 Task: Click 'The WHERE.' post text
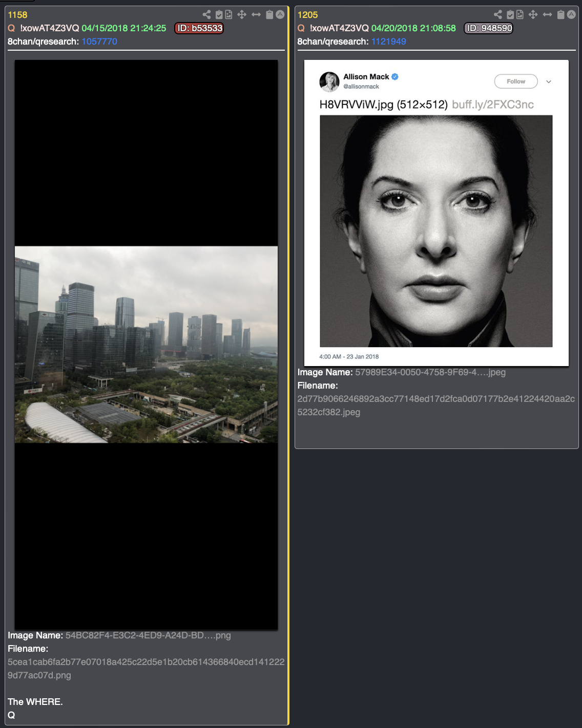click(35, 702)
